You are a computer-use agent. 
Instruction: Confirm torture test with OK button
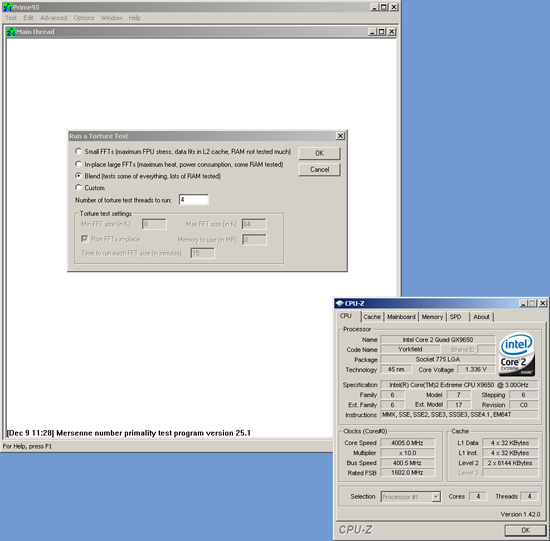[319, 153]
